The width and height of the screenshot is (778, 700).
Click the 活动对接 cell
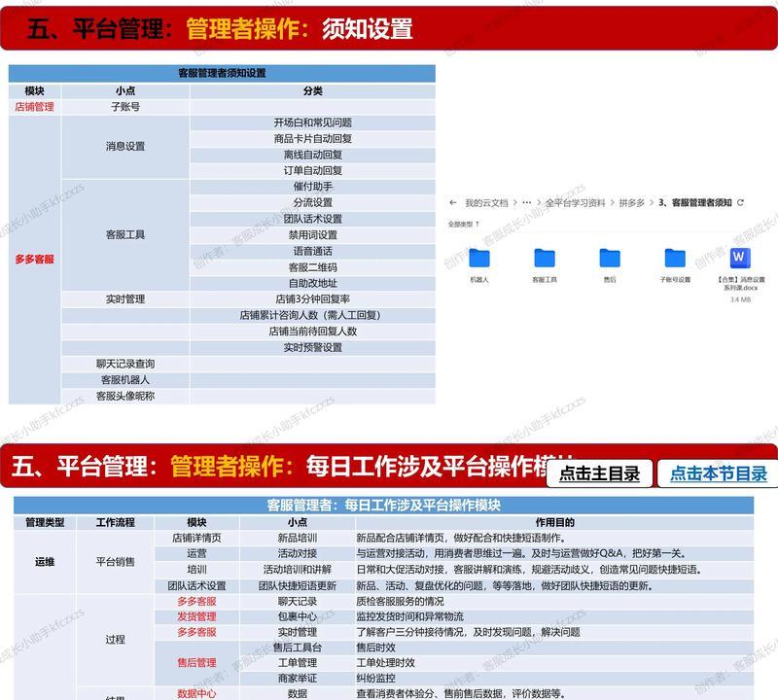click(298, 553)
